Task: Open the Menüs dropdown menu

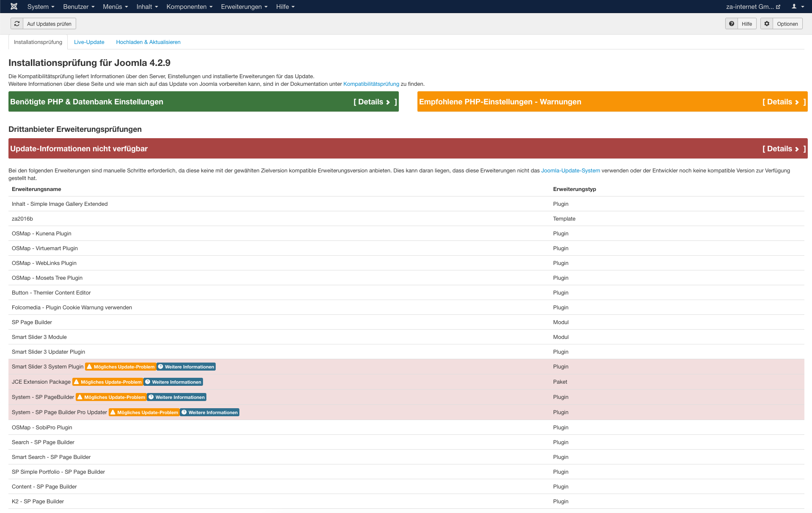Action: coord(115,6)
